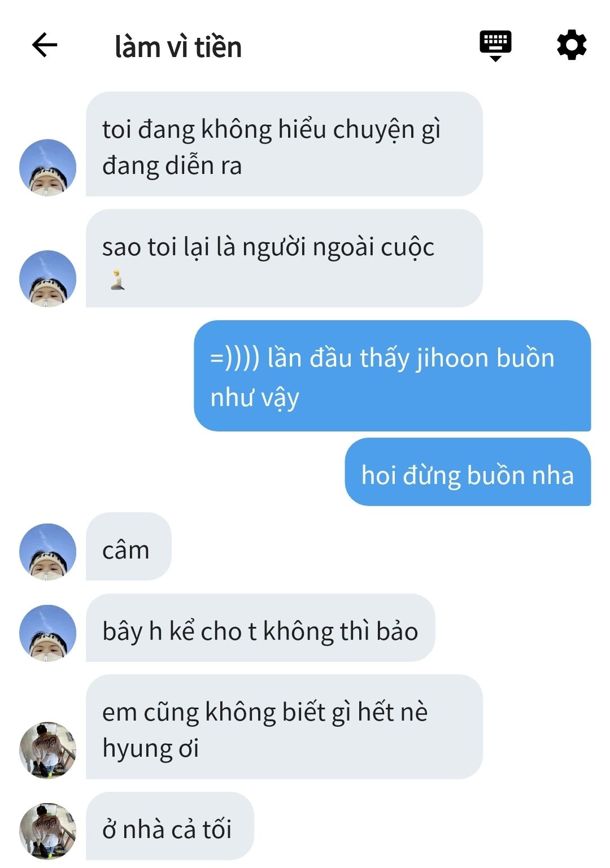Screen dimensions: 610x868
Task: Select message 'em cũng không biết gì hết nè'
Action: tap(284, 727)
